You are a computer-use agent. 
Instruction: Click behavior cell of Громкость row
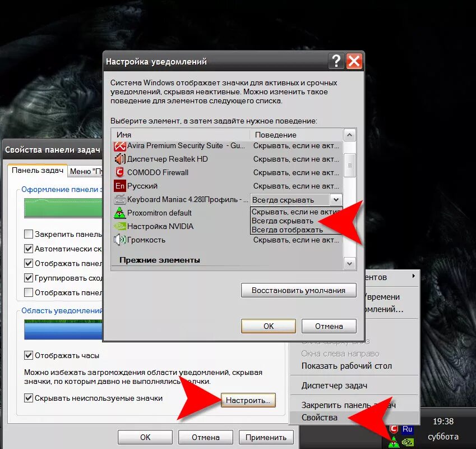coord(296,240)
